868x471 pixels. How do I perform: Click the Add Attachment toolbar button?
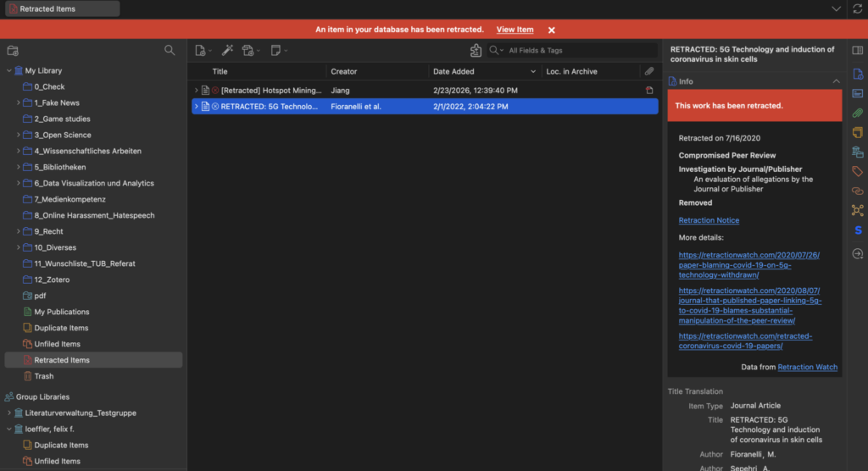tap(251, 50)
